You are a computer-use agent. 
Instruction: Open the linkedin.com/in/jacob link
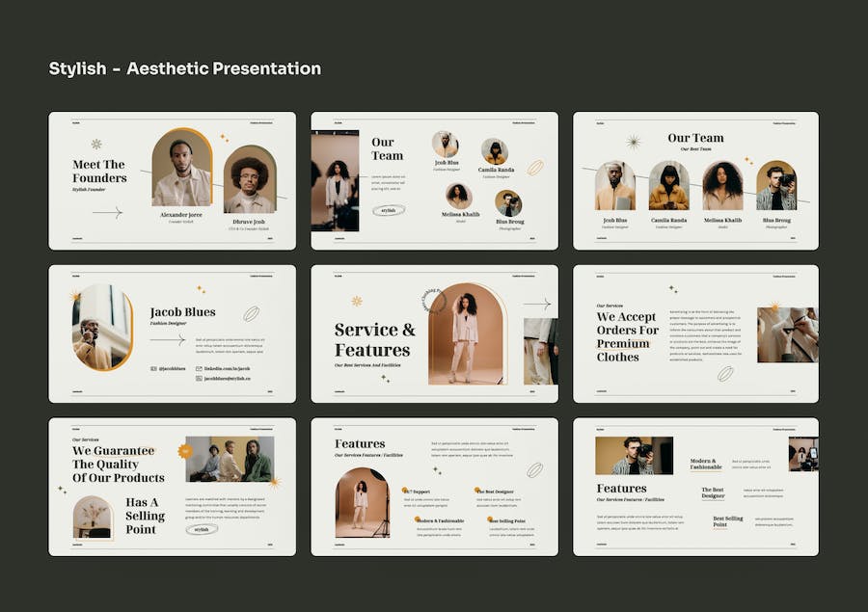point(227,368)
